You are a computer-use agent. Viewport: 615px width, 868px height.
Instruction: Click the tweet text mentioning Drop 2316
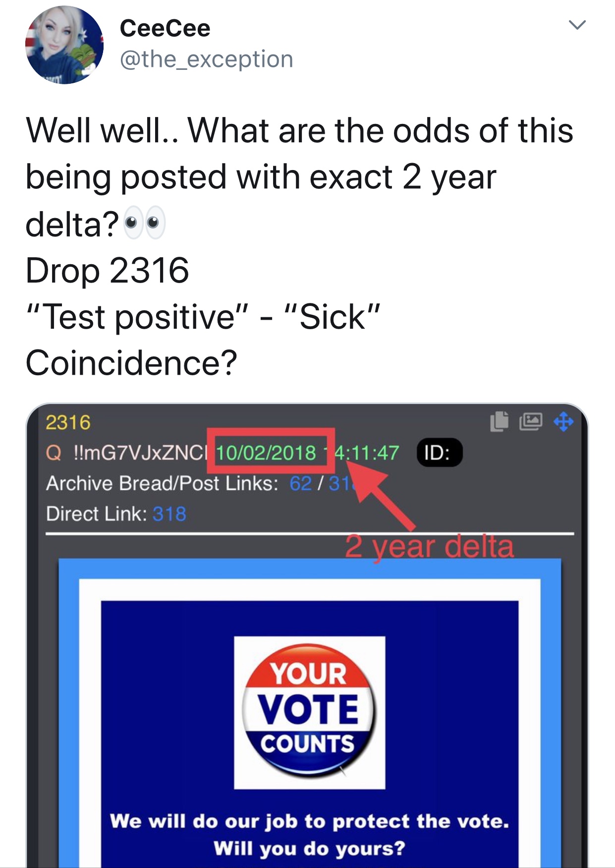pyautogui.click(x=108, y=271)
